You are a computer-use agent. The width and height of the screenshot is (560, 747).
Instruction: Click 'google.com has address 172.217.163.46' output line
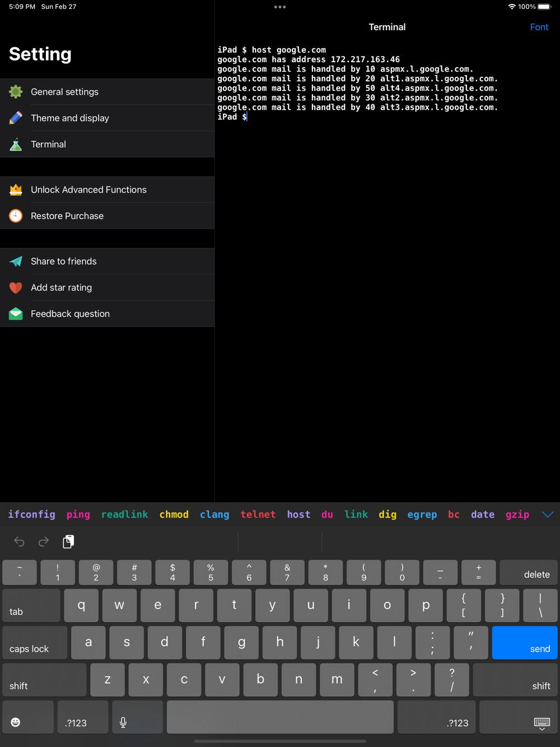point(309,59)
